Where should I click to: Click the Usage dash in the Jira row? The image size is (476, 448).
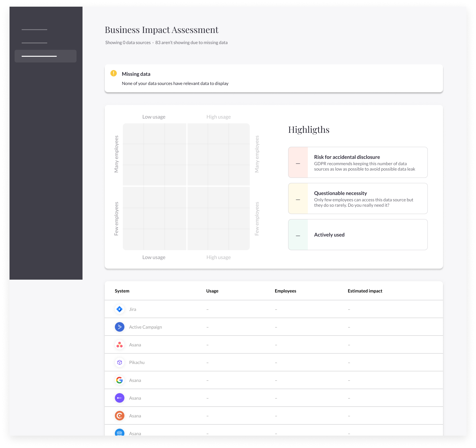[x=208, y=309]
